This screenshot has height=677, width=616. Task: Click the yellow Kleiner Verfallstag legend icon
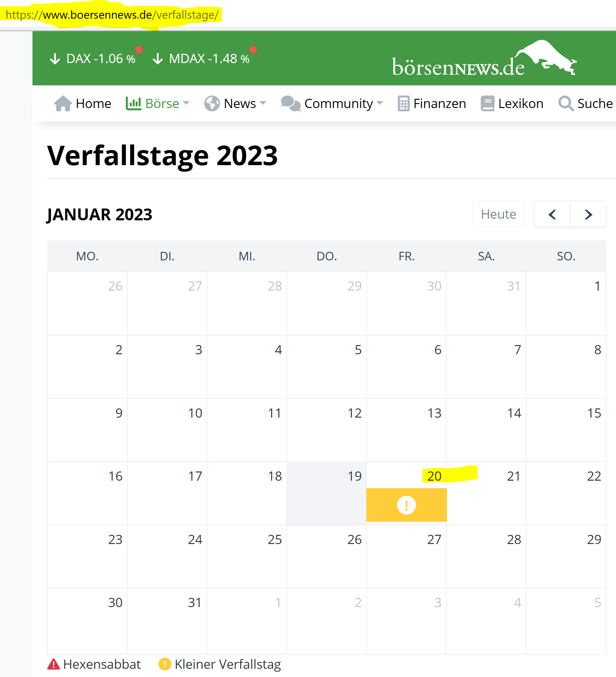click(165, 664)
